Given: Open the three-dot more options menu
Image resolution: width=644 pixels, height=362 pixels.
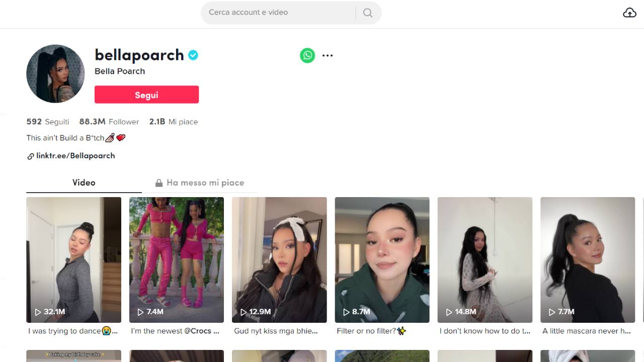Looking at the screenshot, I should click(328, 55).
